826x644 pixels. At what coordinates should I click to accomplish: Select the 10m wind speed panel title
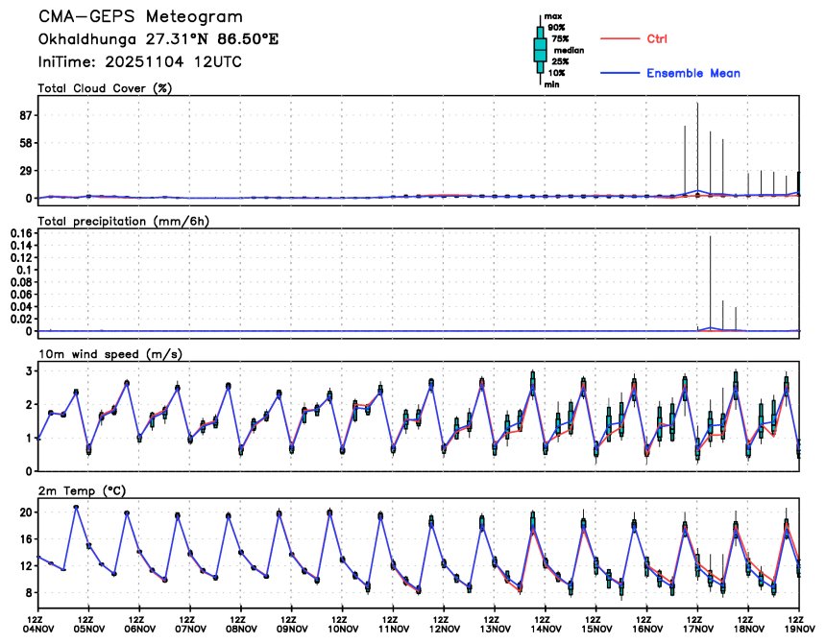coord(110,354)
